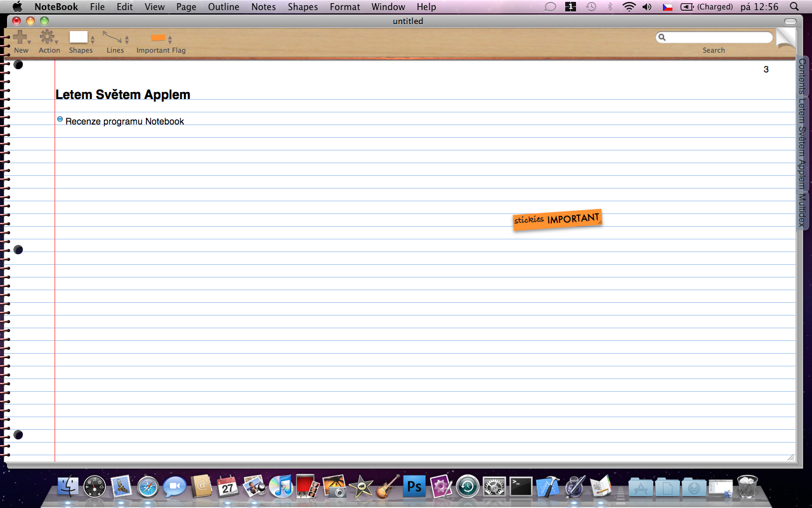Expand the small arrow beside New

tap(29, 42)
